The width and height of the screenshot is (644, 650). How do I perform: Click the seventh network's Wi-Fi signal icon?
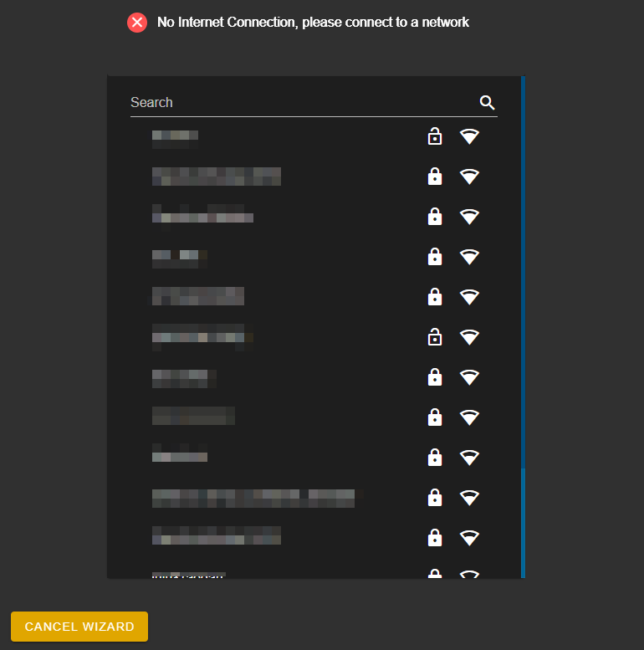point(469,377)
